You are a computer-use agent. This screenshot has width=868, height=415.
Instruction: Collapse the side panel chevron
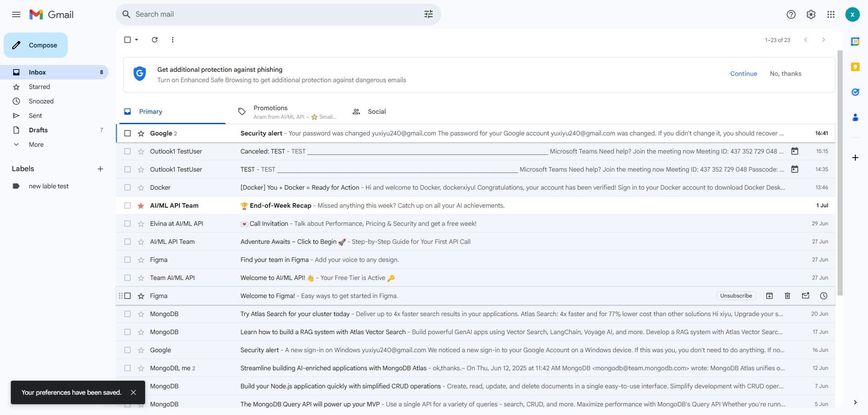click(x=855, y=402)
